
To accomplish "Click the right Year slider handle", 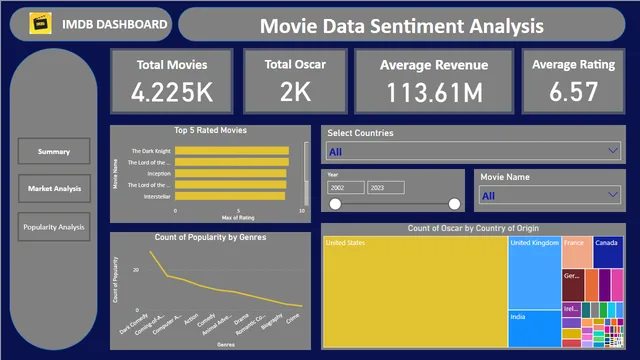I will [454, 204].
